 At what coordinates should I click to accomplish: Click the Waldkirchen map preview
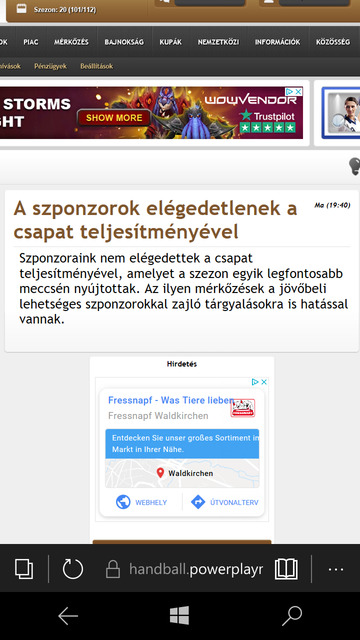182,473
